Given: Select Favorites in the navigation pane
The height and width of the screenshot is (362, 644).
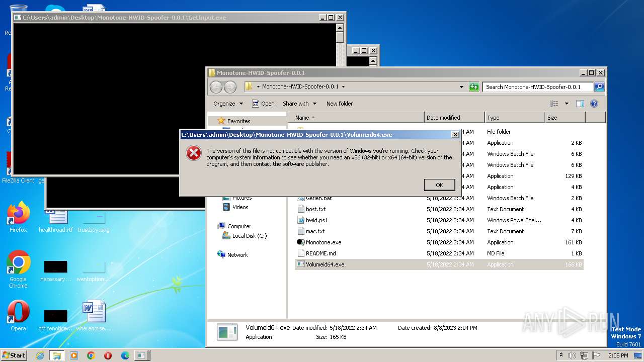Looking at the screenshot, I should point(238,121).
